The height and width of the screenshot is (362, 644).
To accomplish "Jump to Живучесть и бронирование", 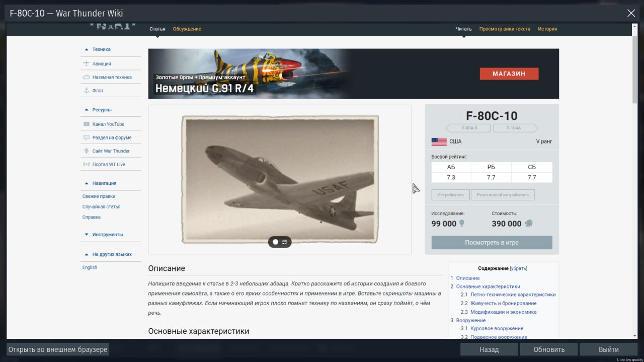I will tap(503, 303).
